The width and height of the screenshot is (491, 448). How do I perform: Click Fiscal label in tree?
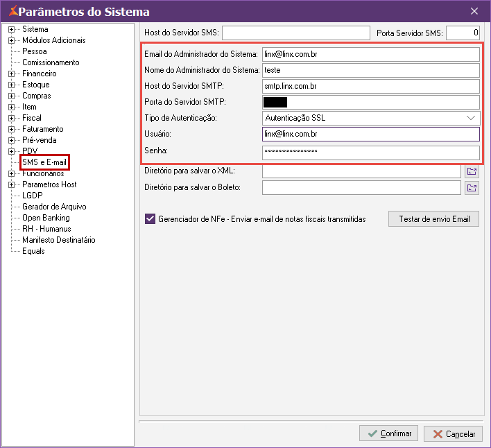tap(32, 118)
